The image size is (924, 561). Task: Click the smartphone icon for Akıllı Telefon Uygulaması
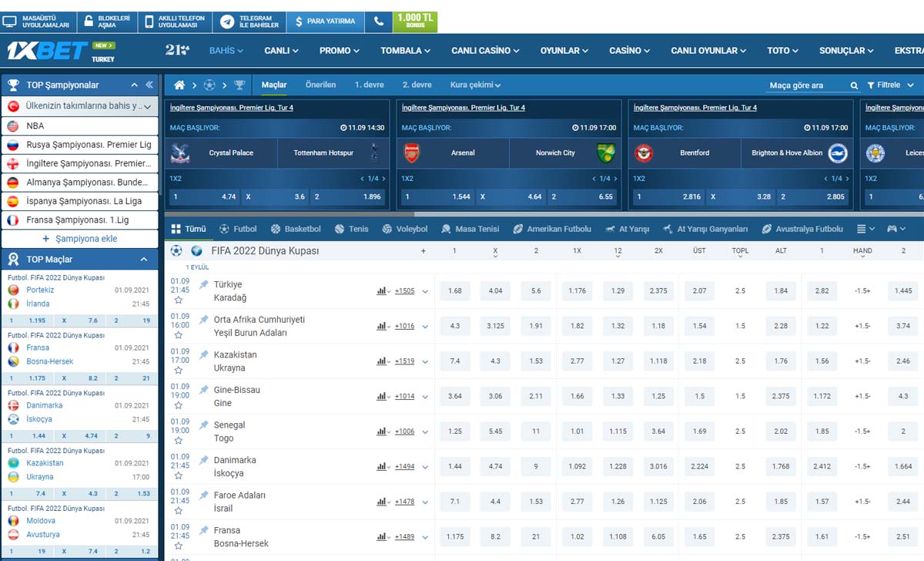pos(148,22)
